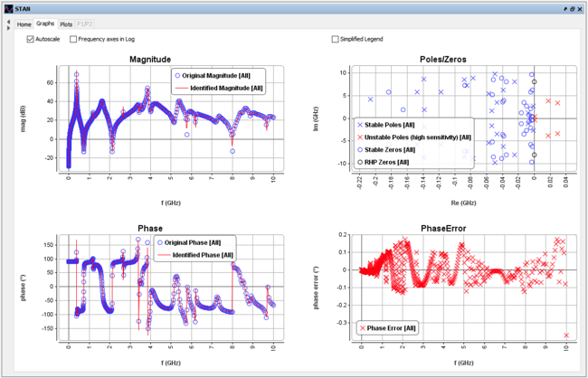The image size is (588, 378).
Task: Click the Magnitude graph title
Action: click(150, 60)
